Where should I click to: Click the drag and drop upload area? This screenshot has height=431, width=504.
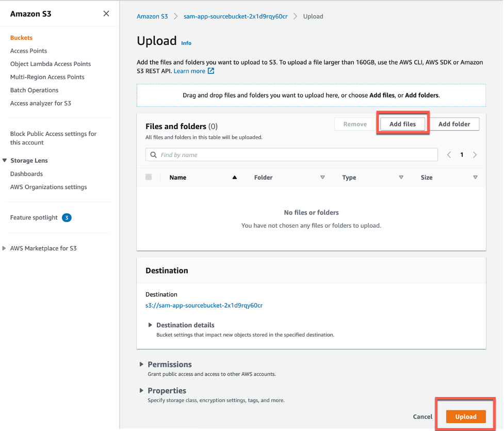click(311, 95)
